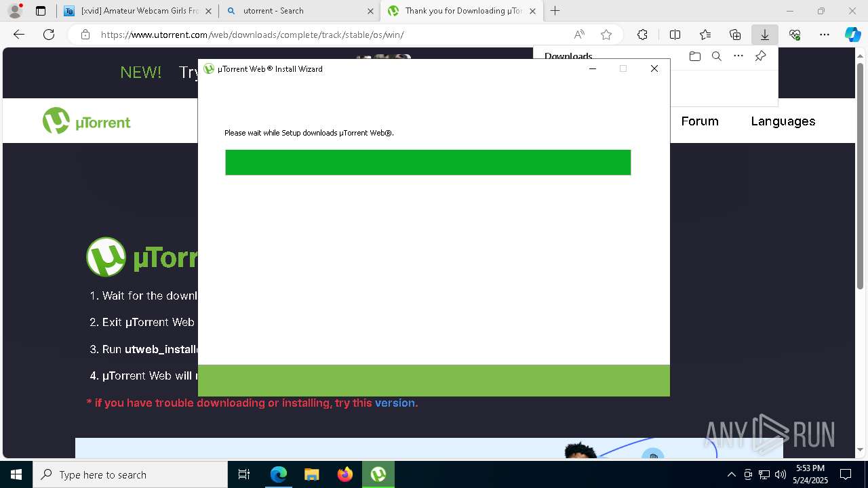
Task: Open the Favorites list icon
Action: [x=705, y=35]
